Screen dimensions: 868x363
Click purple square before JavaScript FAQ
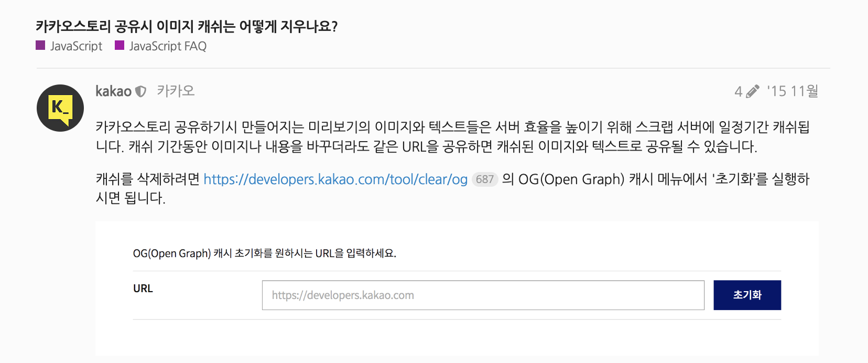click(120, 45)
